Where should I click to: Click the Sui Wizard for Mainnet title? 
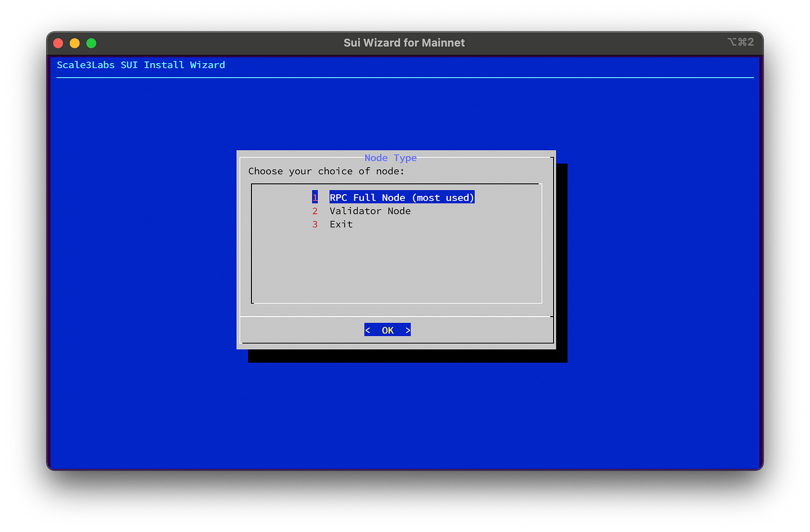coord(404,43)
